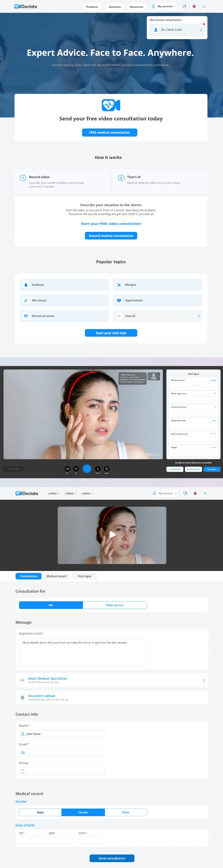The height and width of the screenshot is (868, 223).
Task: Click the search icon next to Resources menu
Action: [204, 6]
